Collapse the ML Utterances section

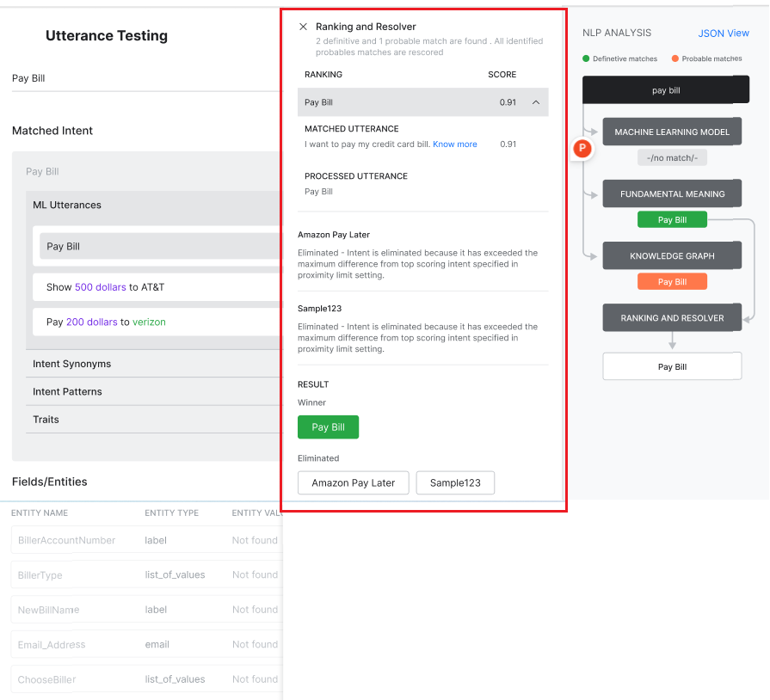pyautogui.click(x=67, y=206)
